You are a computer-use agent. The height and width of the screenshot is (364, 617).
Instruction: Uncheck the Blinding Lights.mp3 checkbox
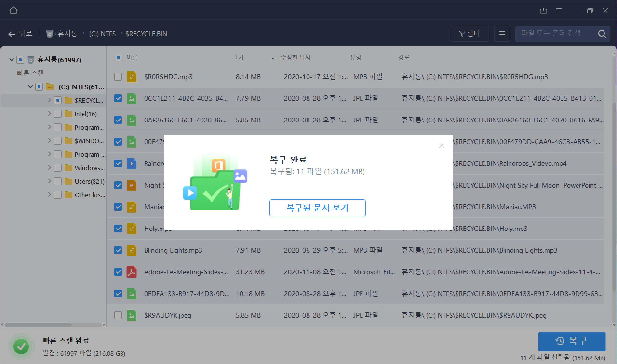[118, 250]
